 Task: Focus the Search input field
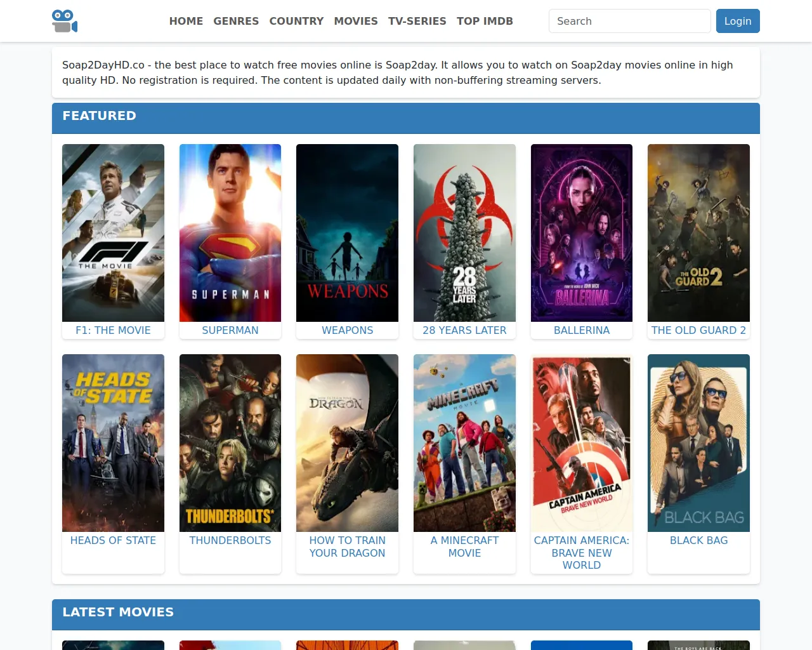(x=629, y=21)
